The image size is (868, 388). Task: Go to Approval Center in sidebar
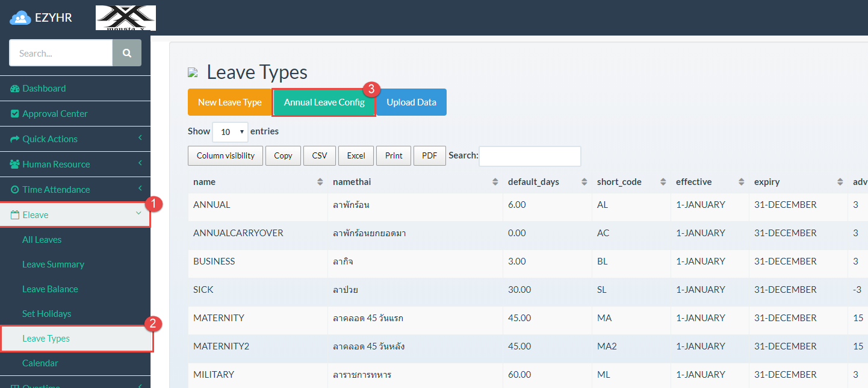pyautogui.click(x=55, y=113)
